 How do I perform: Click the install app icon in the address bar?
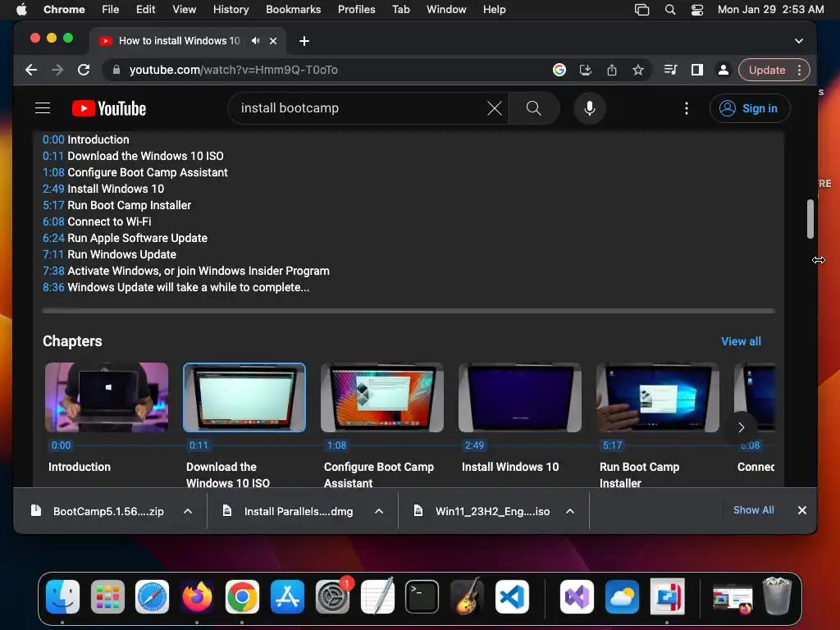[x=586, y=70]
